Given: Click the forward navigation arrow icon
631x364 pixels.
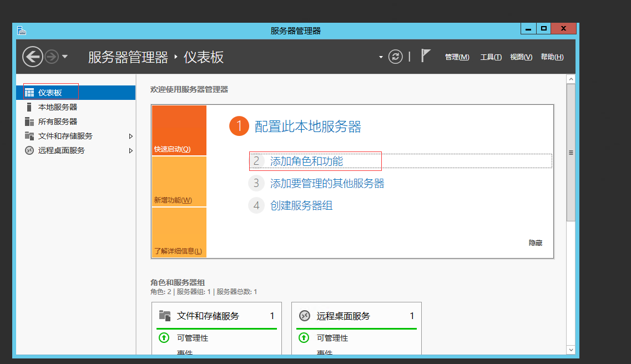Looking at the screenshot, I should 52,57.
